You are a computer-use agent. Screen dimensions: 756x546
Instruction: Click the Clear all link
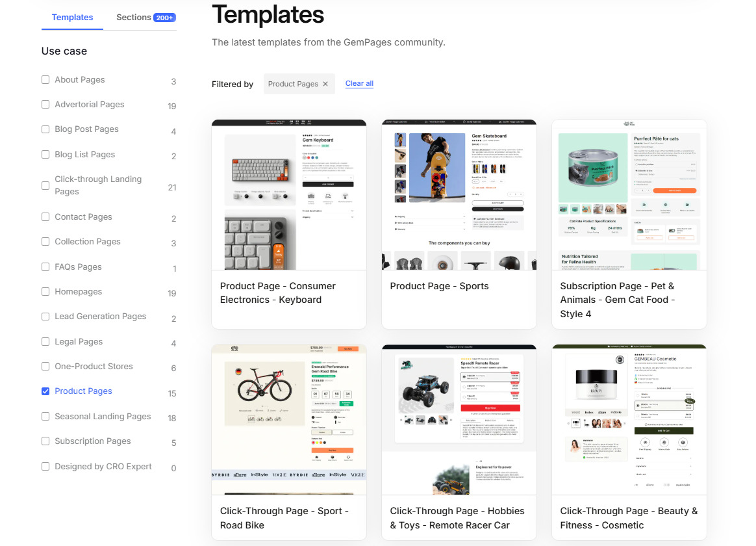359,83
